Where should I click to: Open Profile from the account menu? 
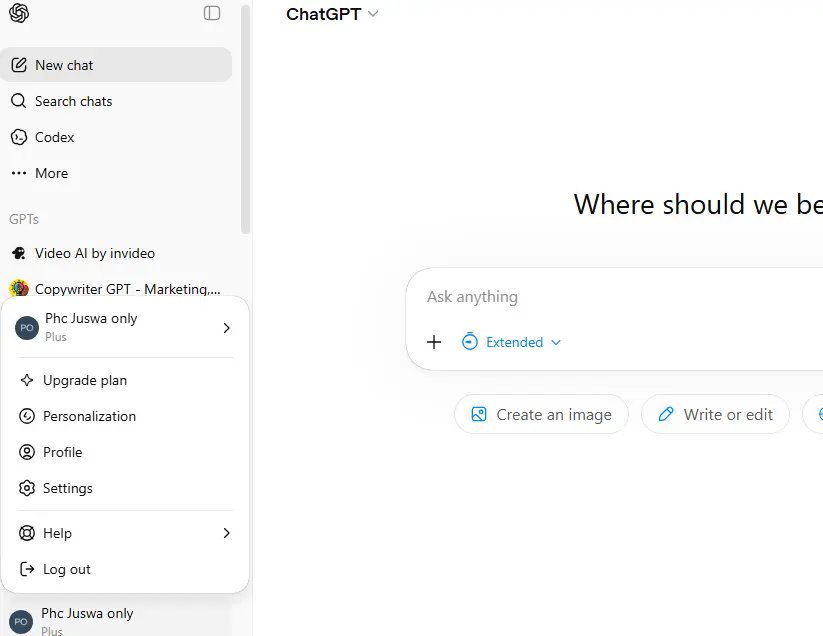coord(124,452)
